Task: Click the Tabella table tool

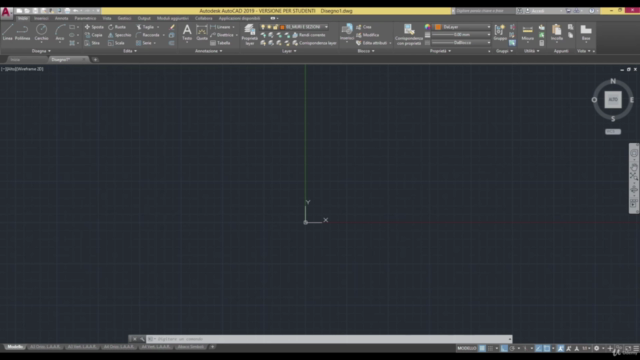Action: (220, 43)
